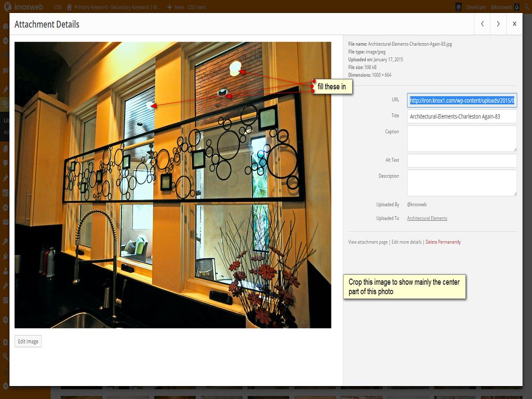Click the Dimensions 1000 × 664 text
The height and width of the screenshot is (399, 532).
coord(370,75)
